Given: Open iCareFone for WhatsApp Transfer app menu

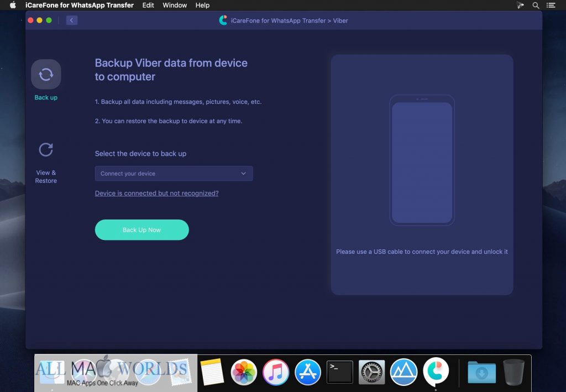Looking at the screenshot, I should point(80,5).
